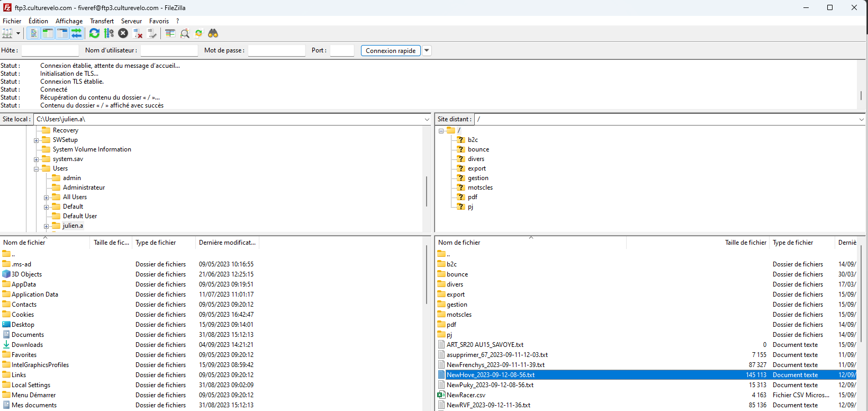Collapse the Users folder node

tap(36, 169)
